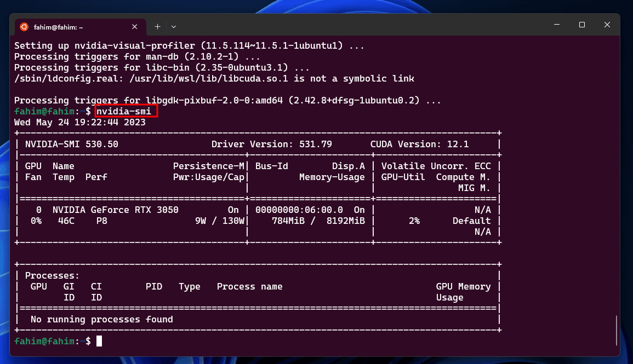Click the nvidia-smi command text

tap(123, 111)
